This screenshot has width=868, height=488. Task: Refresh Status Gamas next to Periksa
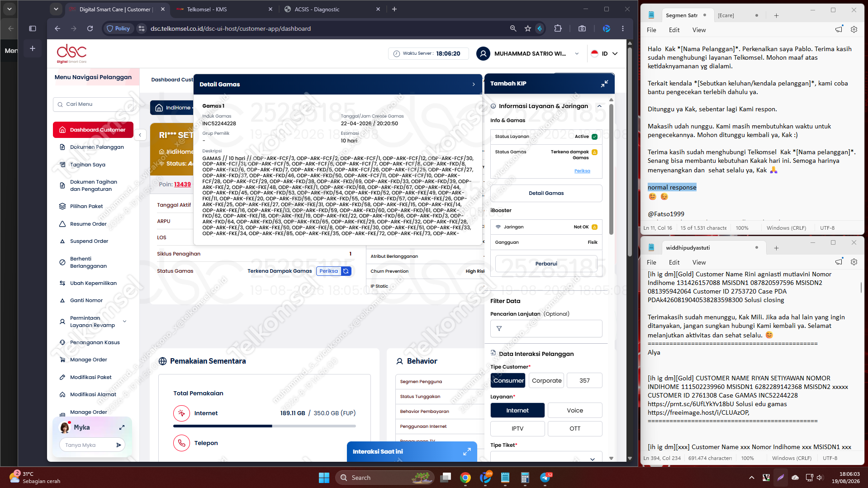[346, 271]
